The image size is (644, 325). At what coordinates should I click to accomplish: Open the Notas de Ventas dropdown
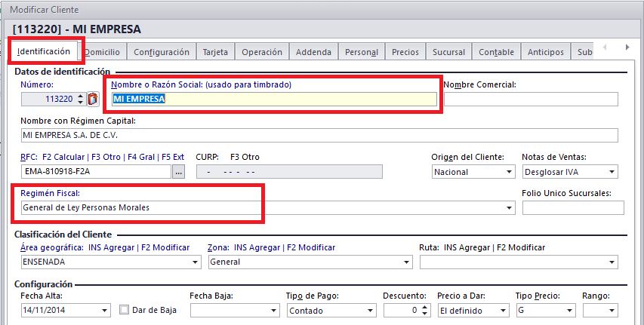coord(611,172)
